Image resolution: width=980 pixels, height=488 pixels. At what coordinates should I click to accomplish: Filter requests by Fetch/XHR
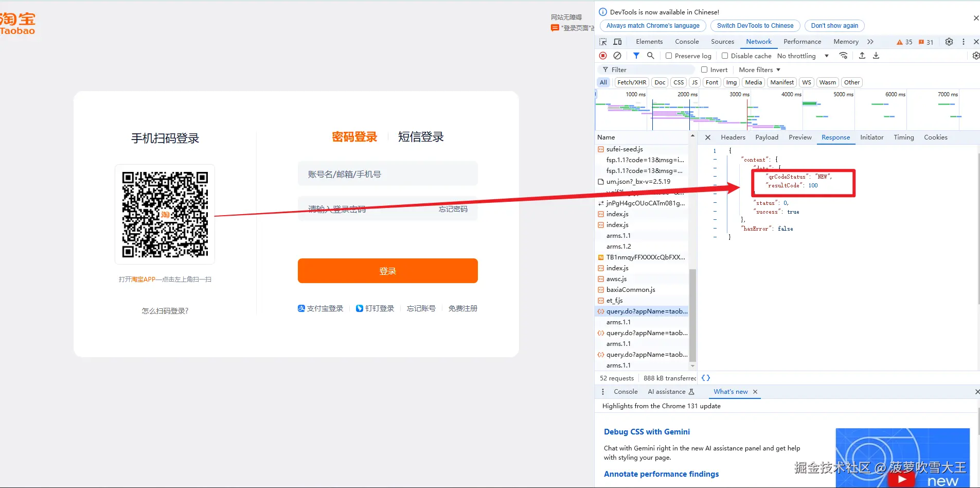coord(632,82)
